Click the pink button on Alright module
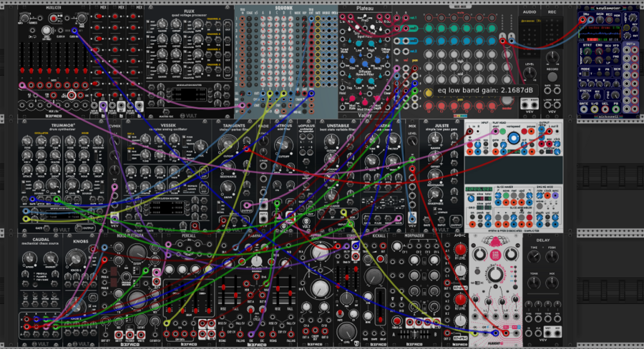Screen dimensions: 644x349 (x=495, y=254)
